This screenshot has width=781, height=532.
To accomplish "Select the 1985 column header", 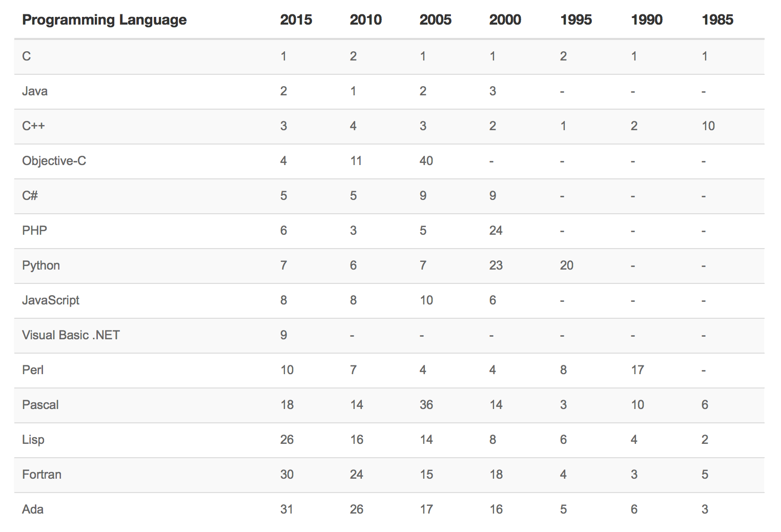I will [717, 20].
